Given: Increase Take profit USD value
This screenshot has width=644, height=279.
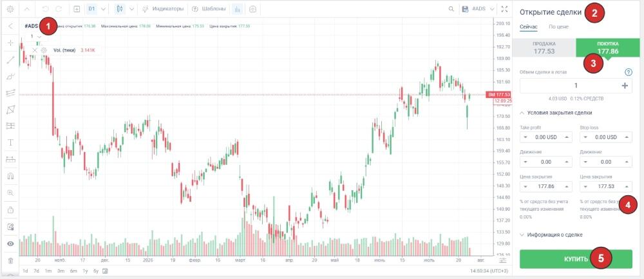Looking at the screenshot, I should (x=566, y=137).
